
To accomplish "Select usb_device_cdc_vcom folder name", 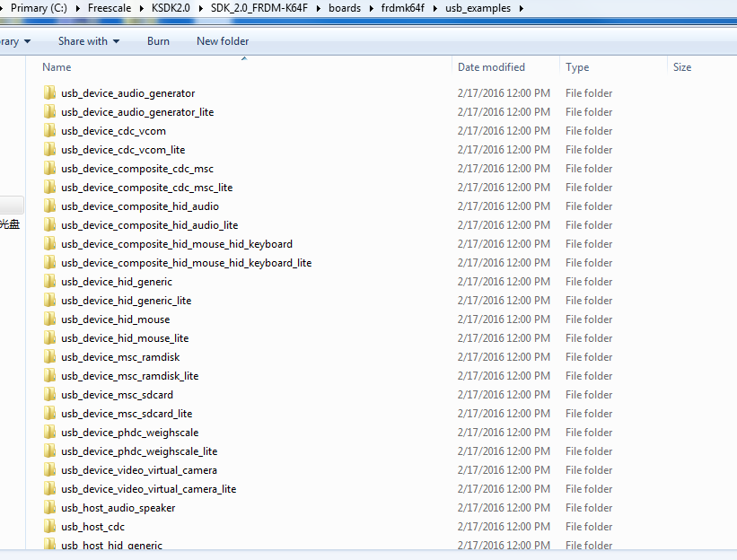I will click(113, 131).
